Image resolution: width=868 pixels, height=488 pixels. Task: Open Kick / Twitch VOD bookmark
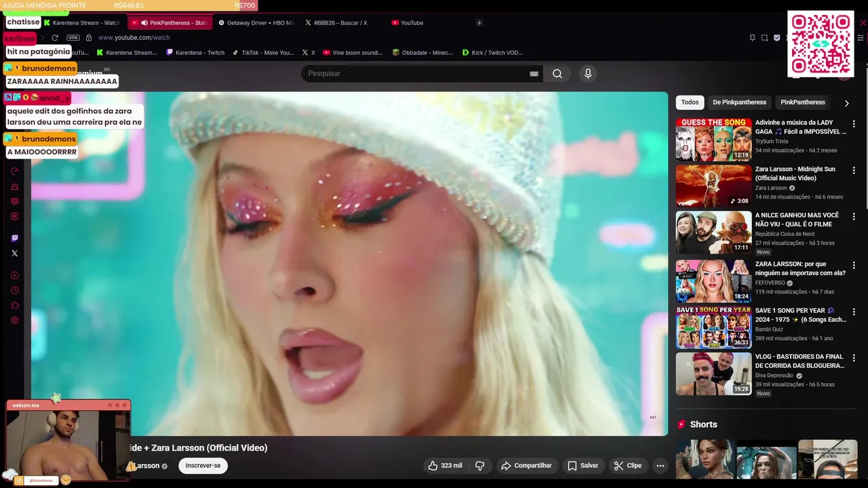[492, 52]
